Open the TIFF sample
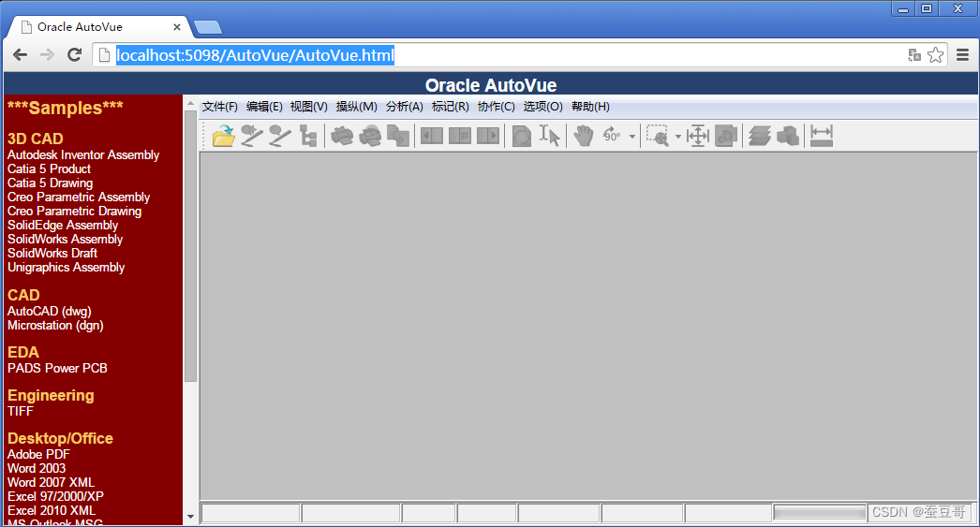The width and height of the screenshot is (980, 527). pyautogui.click(x=20, y=412)
